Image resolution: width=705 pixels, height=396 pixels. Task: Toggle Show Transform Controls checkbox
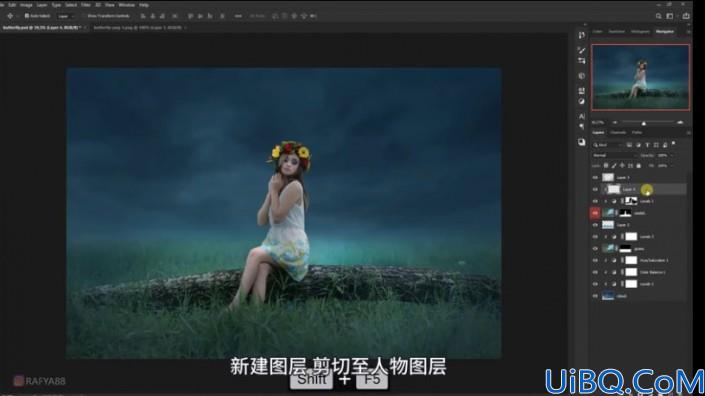(x=84, y=16)
